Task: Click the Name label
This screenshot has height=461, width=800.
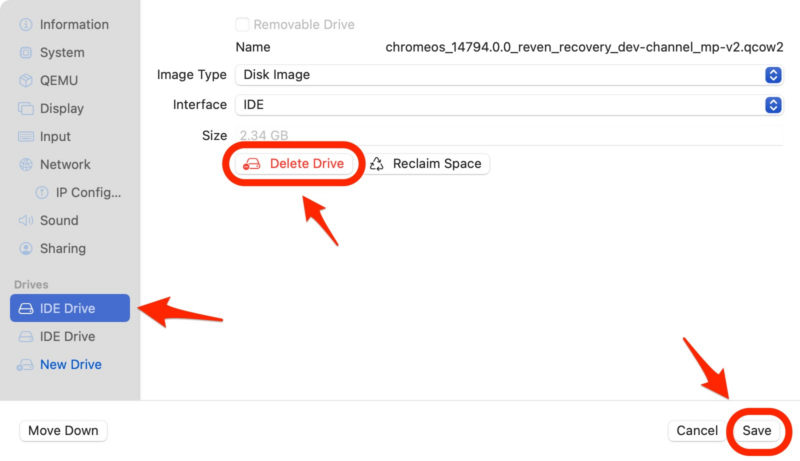Action: (253, 47)
